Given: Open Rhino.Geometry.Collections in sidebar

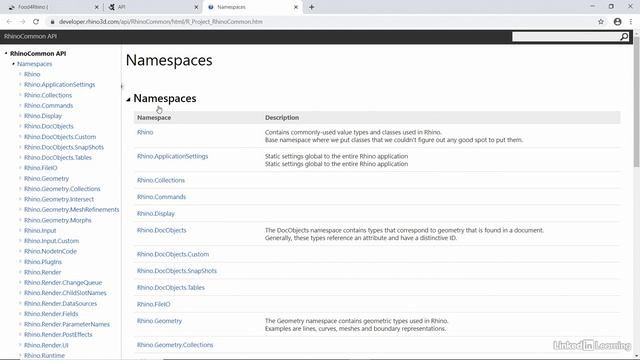Looking at the screenshot, I should pos(62,189).
